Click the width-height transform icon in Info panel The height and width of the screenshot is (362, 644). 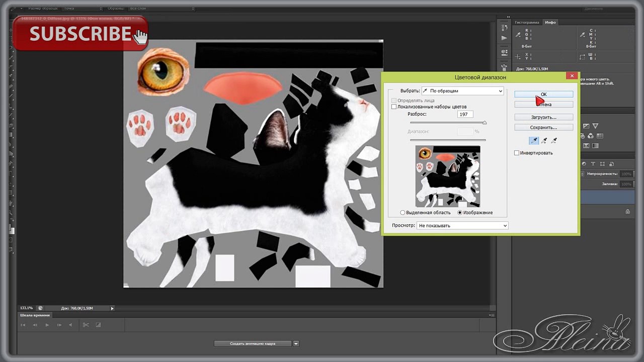[582, 57]
